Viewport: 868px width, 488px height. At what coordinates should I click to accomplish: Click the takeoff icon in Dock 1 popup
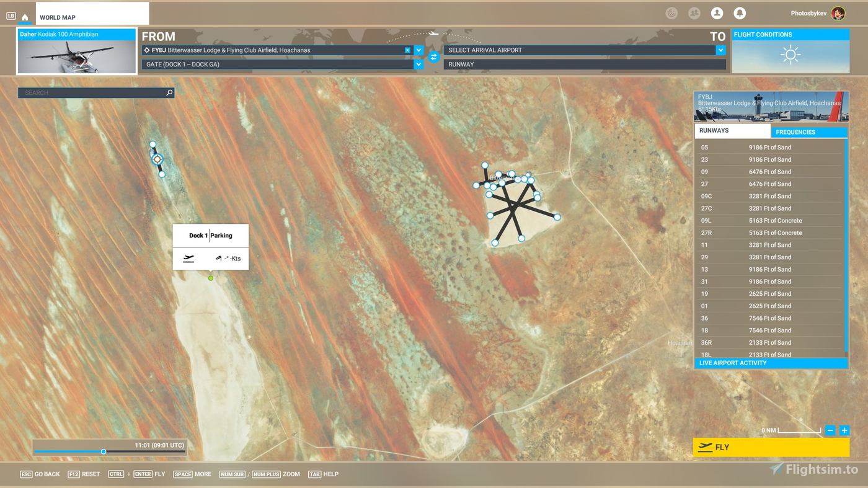pos(188,259)
